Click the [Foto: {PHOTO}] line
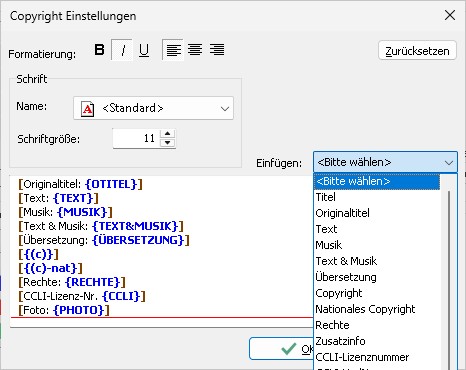 click(64, 310)
